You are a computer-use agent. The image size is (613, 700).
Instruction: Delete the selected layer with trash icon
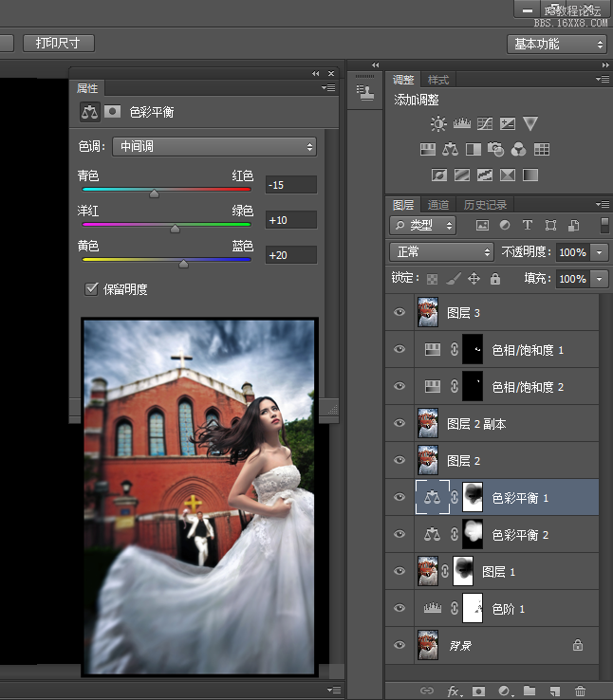580,691
